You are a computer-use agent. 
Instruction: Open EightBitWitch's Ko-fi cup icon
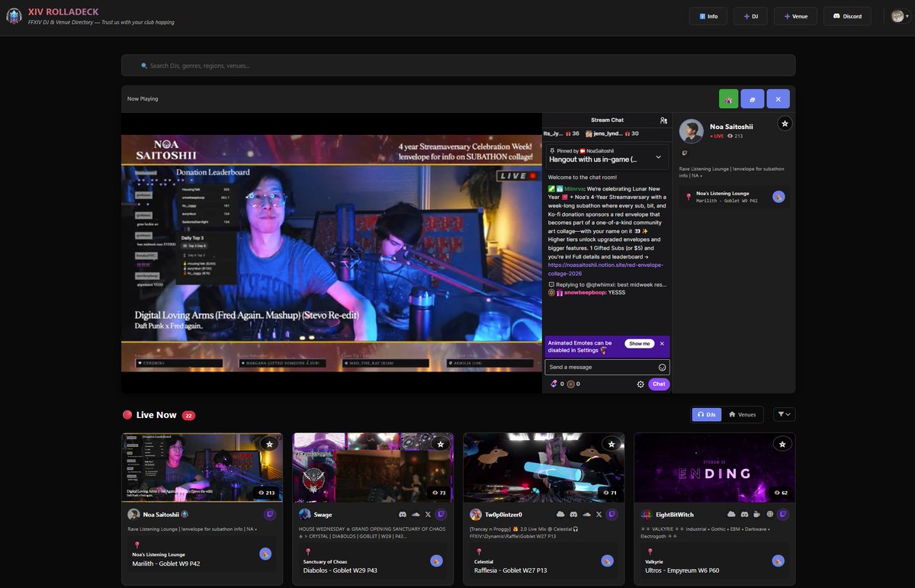point(757,515)
